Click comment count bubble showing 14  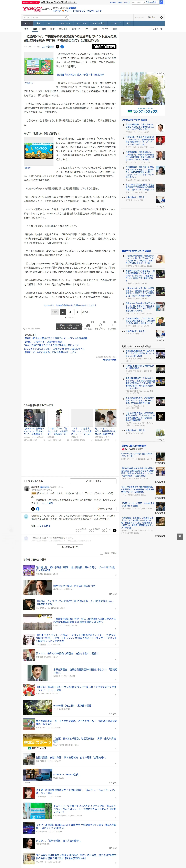point(44,47)
